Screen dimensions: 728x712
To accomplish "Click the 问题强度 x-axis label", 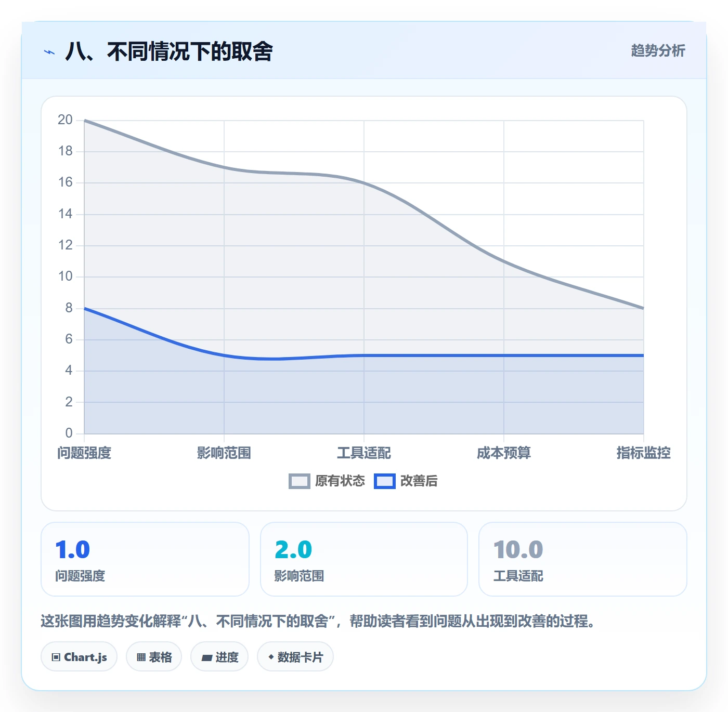I will point(84,453).
